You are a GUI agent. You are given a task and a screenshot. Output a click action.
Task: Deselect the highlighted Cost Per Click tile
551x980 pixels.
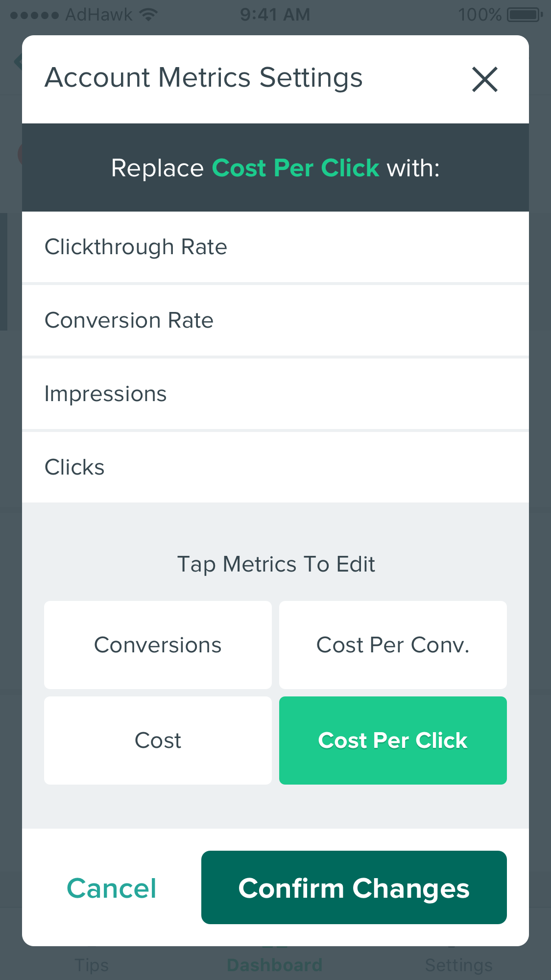click(393, 741)
